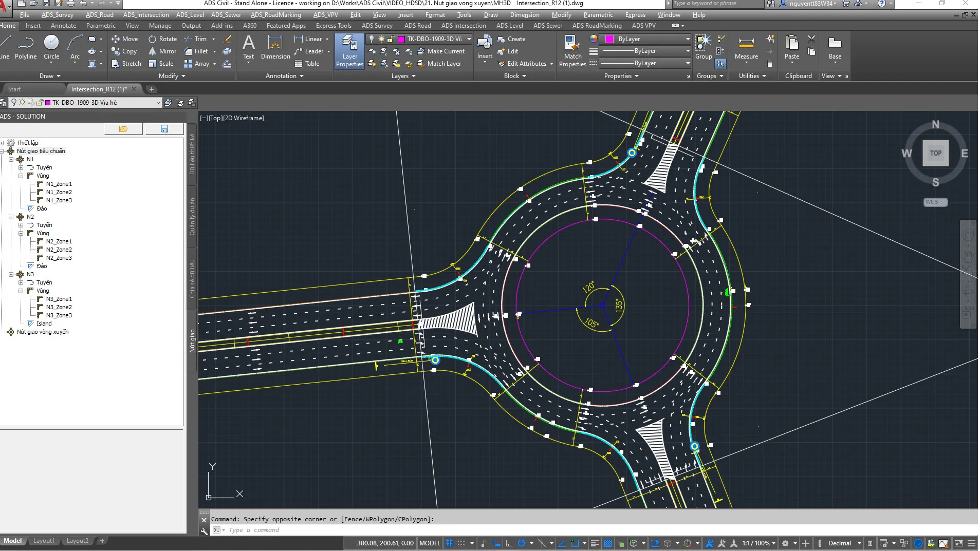Click the save icon in ADS Solution panel
Image resolution: width=980 pixels, height=551 pixels.
[x=164, y=129]
